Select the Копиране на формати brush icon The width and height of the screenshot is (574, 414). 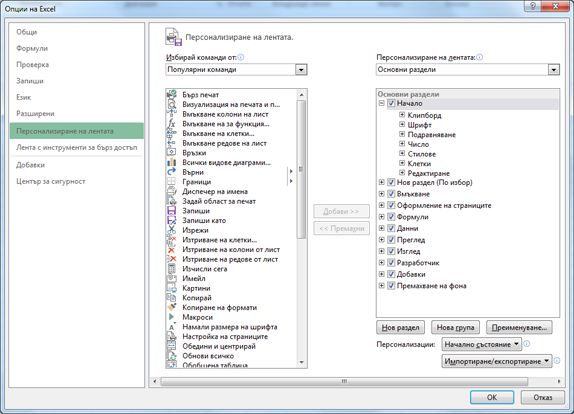click(x=171, y=307)
